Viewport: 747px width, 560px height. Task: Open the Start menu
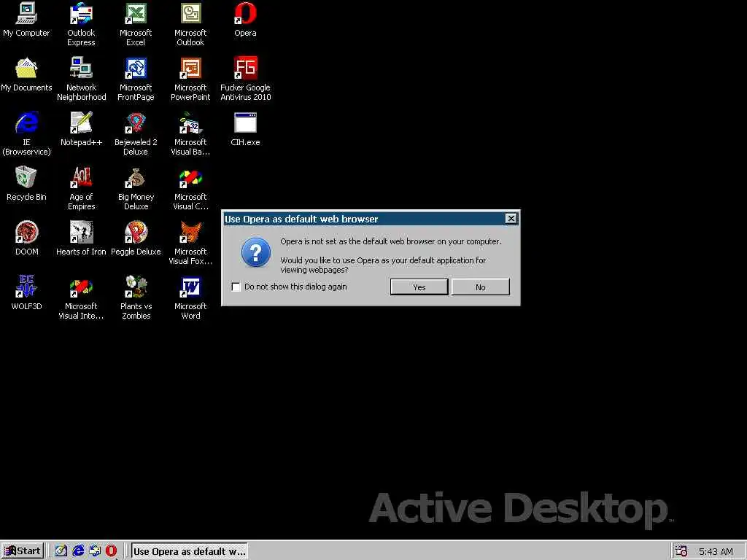23,551
